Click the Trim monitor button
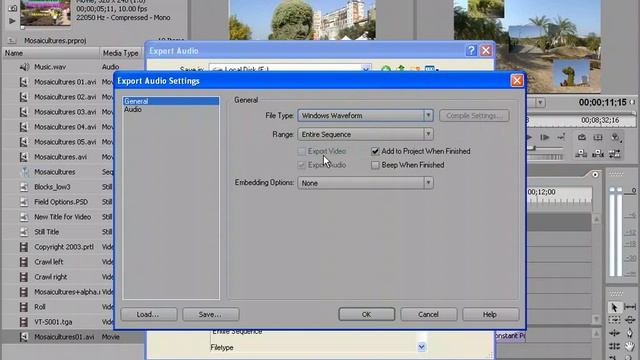 [614, 154]
